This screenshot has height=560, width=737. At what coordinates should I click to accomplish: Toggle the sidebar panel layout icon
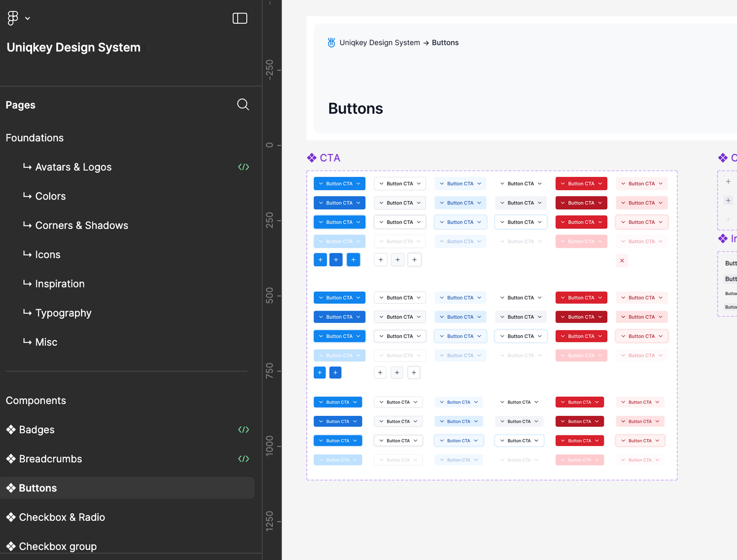(x=240, y=18)
